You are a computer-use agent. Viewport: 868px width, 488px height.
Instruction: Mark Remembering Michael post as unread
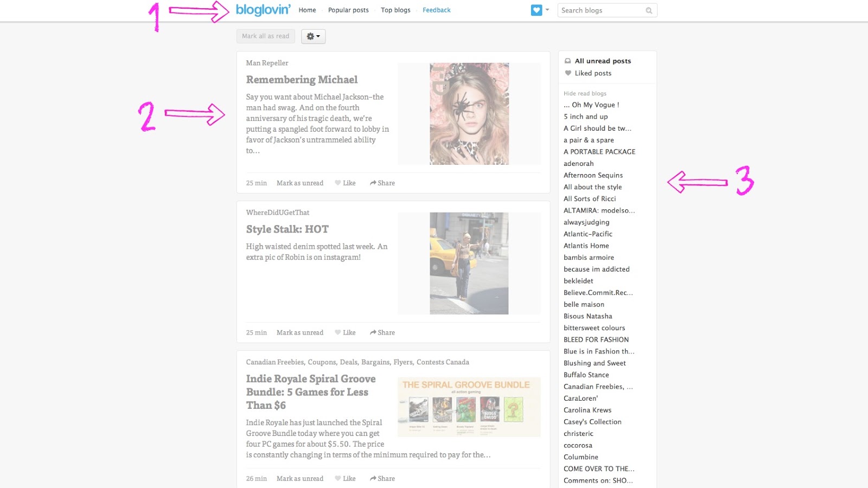click(300, 183)
